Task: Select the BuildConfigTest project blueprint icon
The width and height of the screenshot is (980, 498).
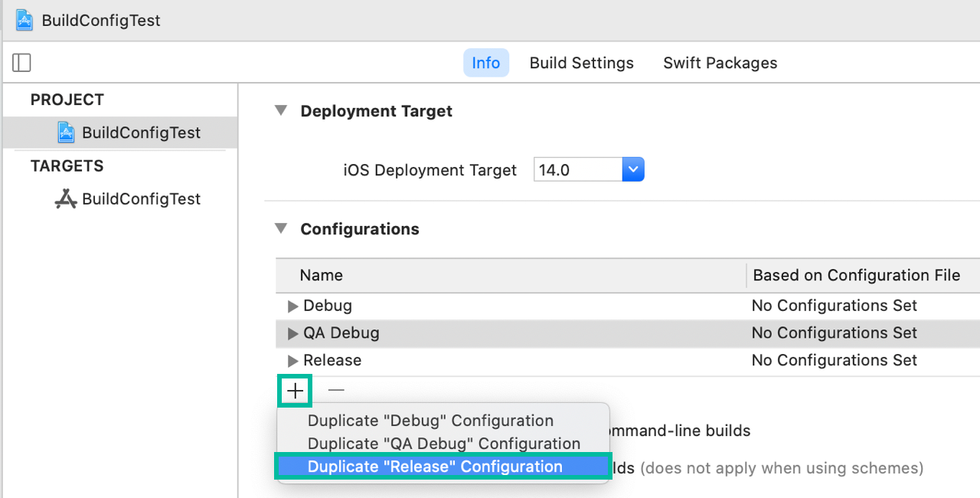Action: coord(67,133)
